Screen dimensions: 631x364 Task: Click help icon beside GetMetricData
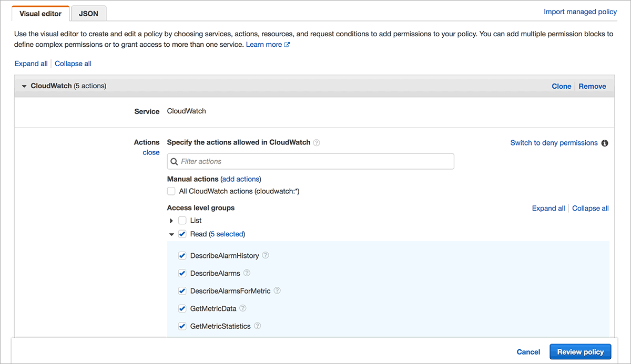243,308
